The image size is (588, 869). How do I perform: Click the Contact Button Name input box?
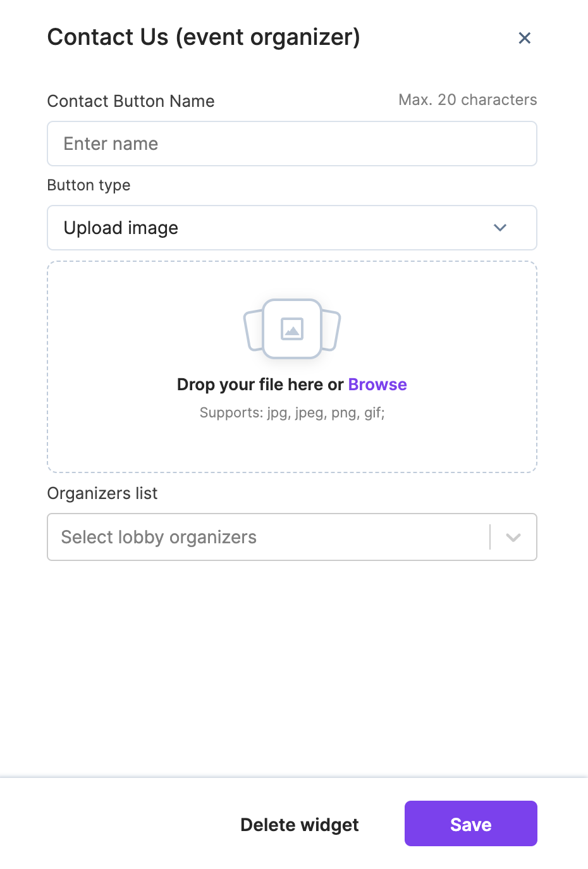click(x=291, y=144)
